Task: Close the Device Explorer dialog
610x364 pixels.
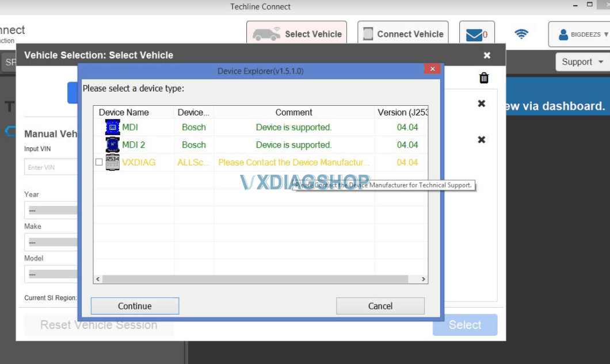Action: [432, 69]
